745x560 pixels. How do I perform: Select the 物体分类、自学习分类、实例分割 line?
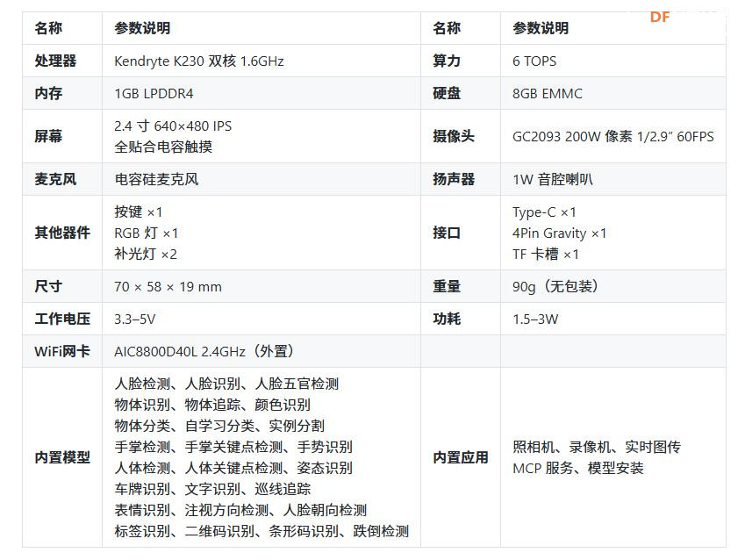pos(219,426)
